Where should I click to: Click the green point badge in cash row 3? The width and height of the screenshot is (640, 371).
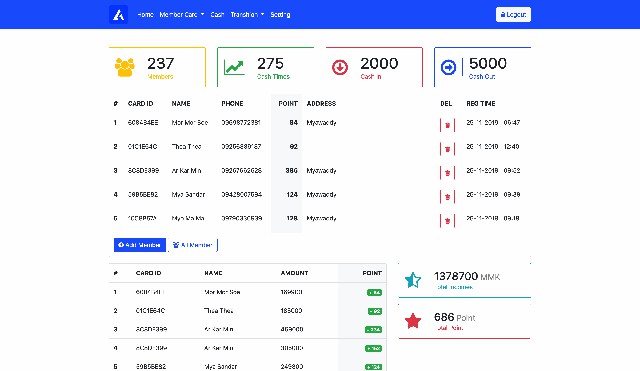click(373, 330)
